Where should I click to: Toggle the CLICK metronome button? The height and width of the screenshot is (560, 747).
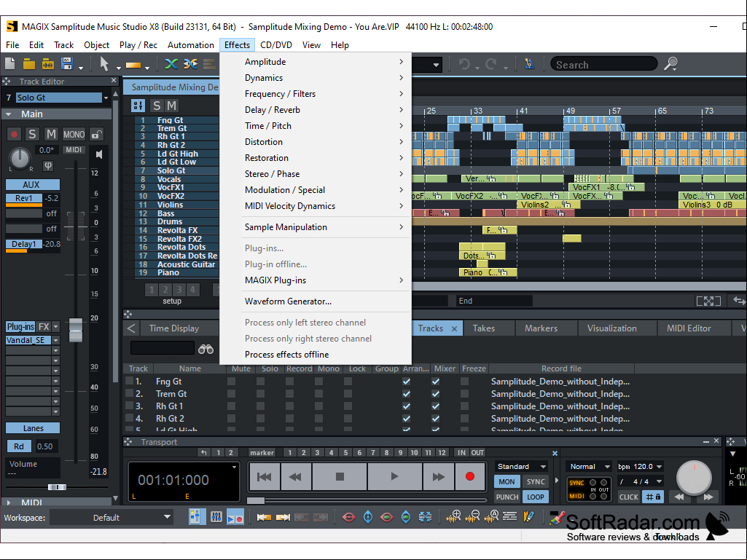click(x=628, y=497)
